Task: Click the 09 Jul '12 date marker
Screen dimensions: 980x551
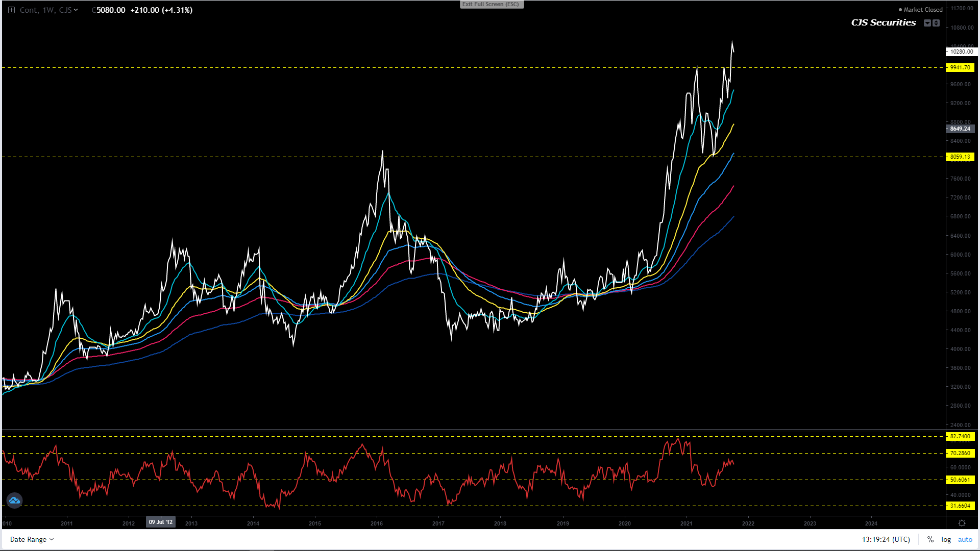Action: coord(161,522)
